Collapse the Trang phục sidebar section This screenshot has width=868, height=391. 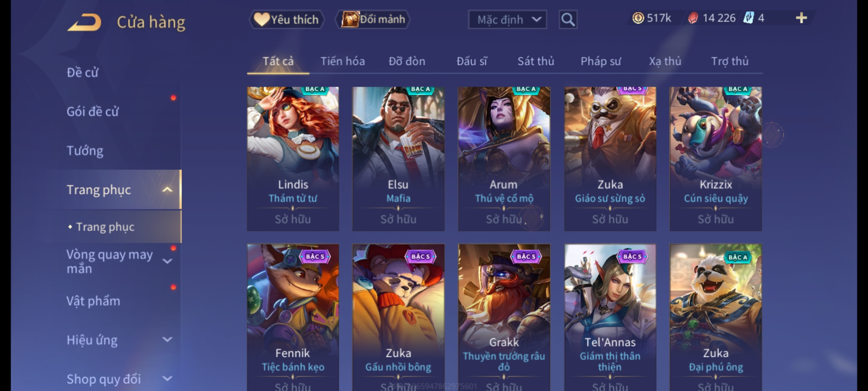(167, 190)
